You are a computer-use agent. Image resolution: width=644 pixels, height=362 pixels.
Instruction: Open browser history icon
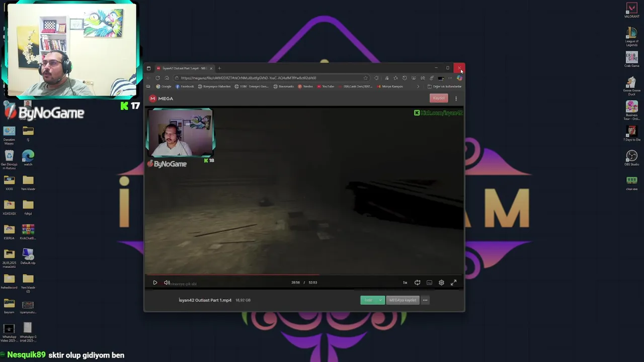pos(405,78)
